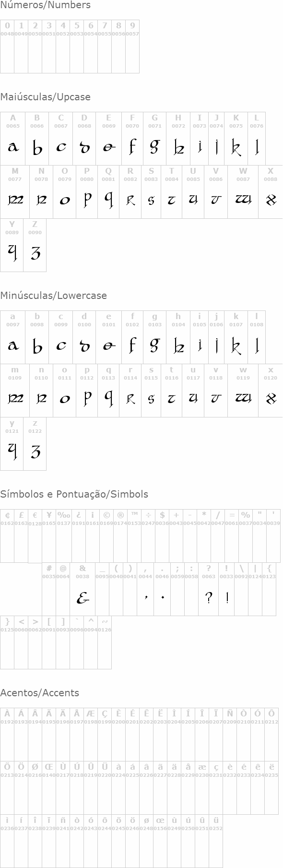Click the euro symbol cell 0128
The image size is (283, 868).
35,536
